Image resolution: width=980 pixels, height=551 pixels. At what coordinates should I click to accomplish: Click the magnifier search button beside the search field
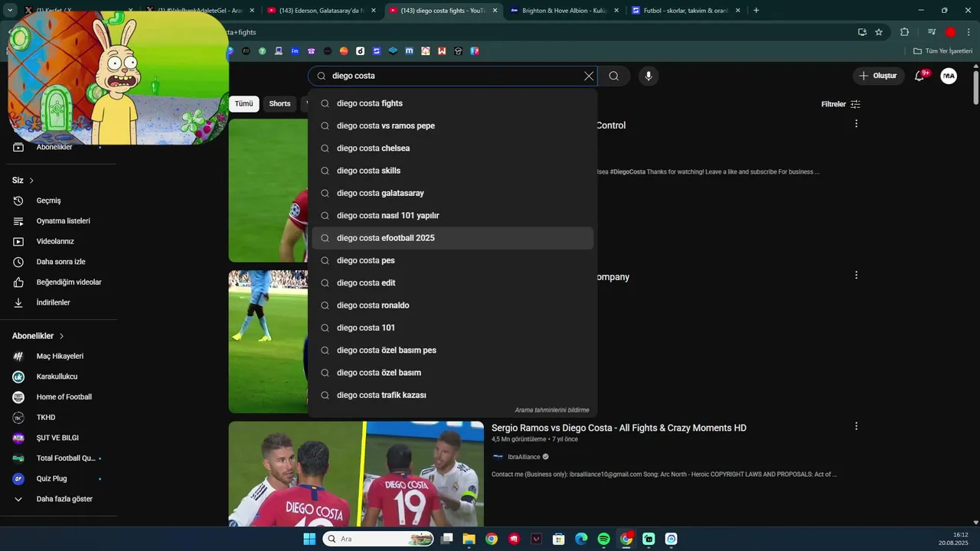pos(614,76)
